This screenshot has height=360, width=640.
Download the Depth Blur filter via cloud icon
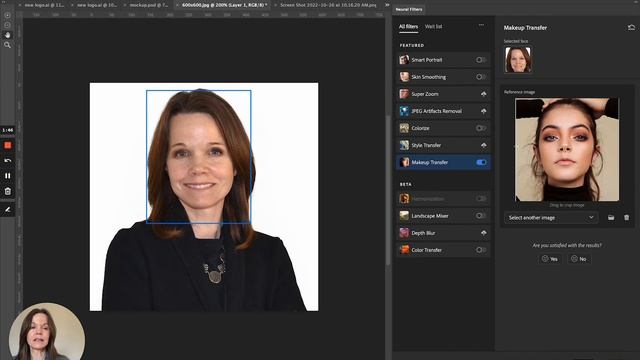click(x=483, y=233)
